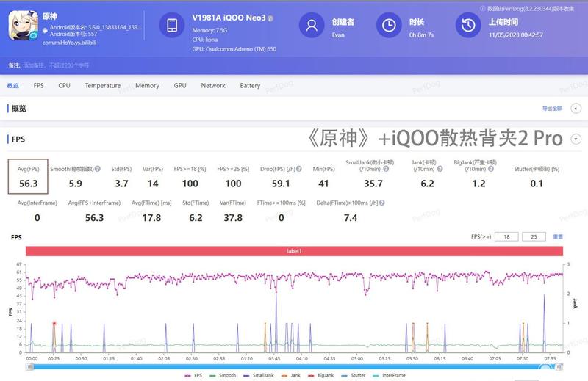Screen dimensions: 588x381
Task: Open help icon for BigJank metric
Action: (491, 169)
